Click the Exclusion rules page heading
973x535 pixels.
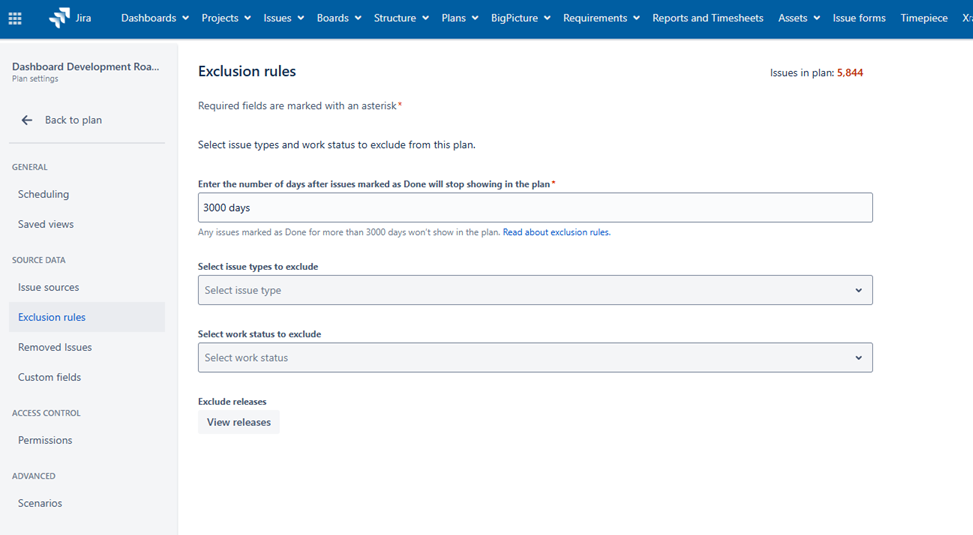247,71
